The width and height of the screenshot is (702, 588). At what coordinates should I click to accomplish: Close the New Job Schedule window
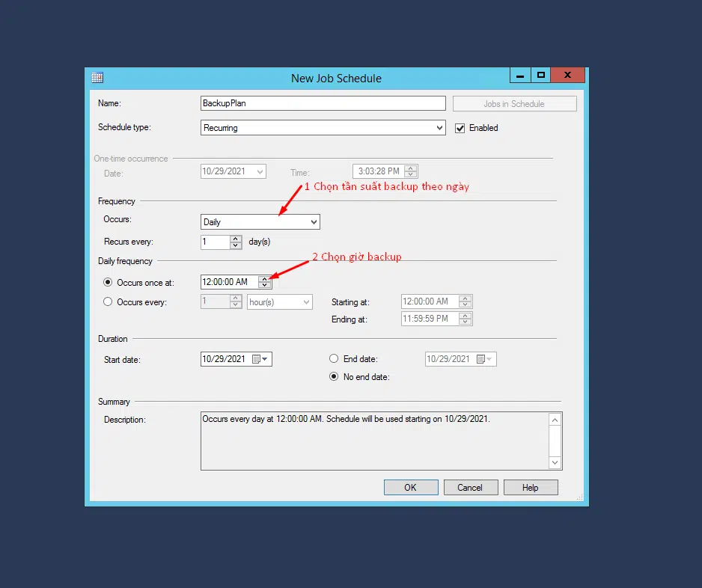click(568, 75)
